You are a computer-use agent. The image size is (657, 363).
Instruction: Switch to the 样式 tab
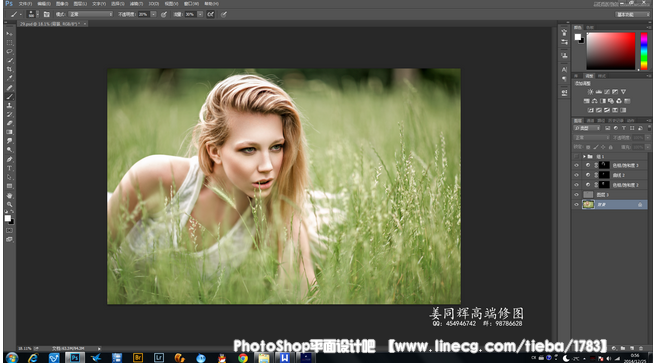click(602, 76)
